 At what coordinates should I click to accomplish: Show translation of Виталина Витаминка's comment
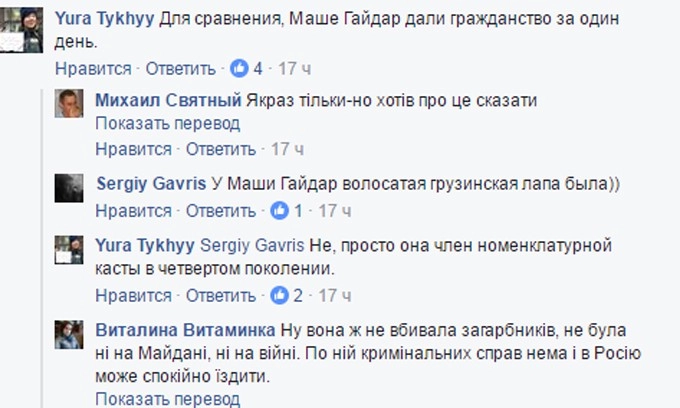pos(168,399)
